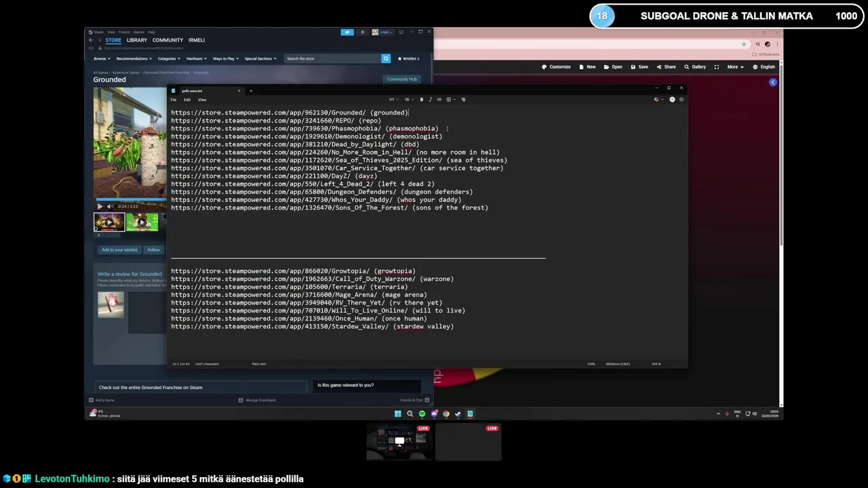Add a new Notepad tab
Viewport: 868px width, 488px height.
tap(250, 91)
